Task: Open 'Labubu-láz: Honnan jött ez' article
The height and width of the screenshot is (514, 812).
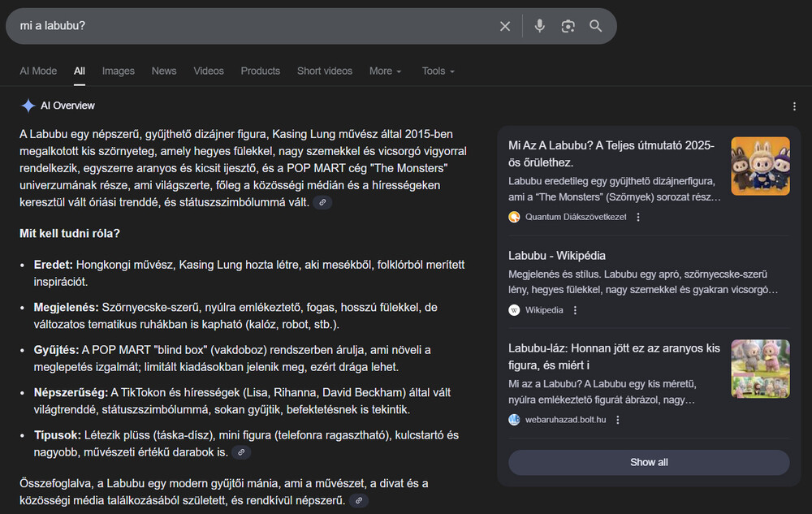Action: point(614,356)
